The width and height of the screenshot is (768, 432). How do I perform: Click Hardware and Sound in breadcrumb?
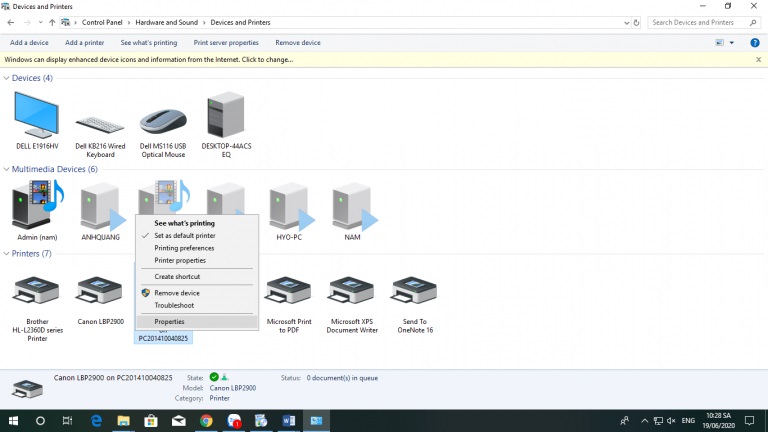coord(167,23)
